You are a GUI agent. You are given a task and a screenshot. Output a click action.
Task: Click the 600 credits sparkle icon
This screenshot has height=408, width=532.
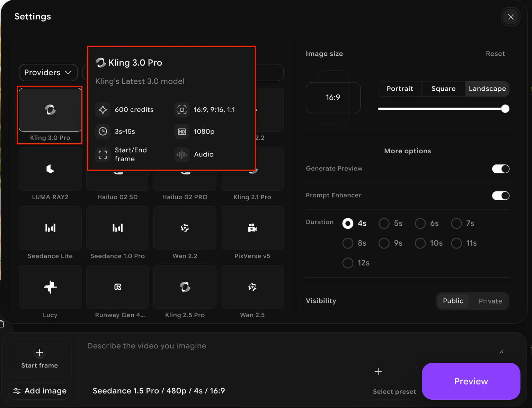(103, 110)
